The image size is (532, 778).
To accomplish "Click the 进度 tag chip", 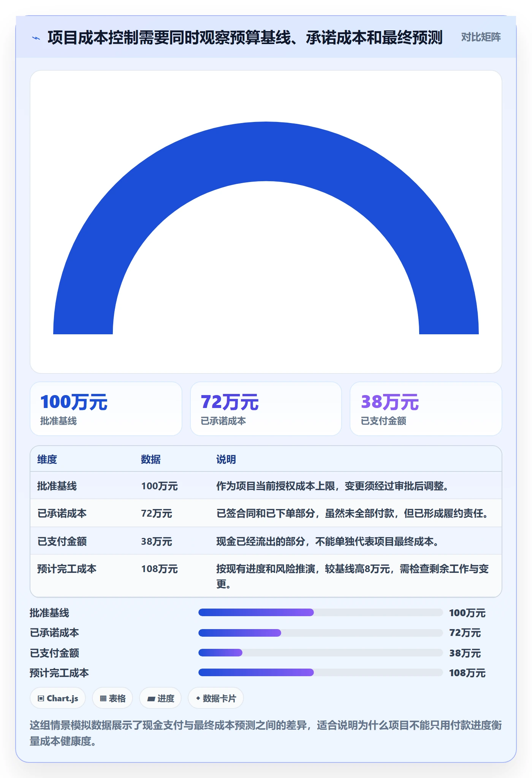I will coord(160,698).
